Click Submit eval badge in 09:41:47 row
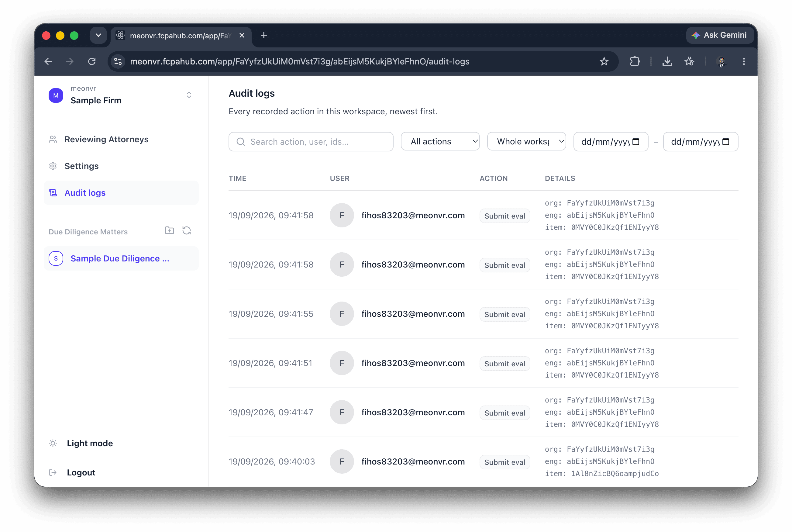Image resolution: width=792 pixels, height=532 pixels. pos(505,413)
